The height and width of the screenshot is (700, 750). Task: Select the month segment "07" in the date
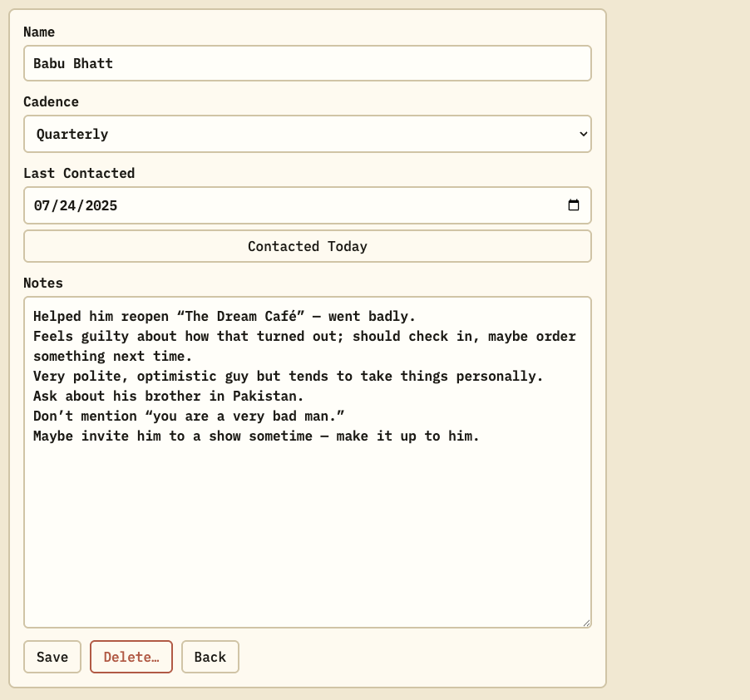click(42, 205)
